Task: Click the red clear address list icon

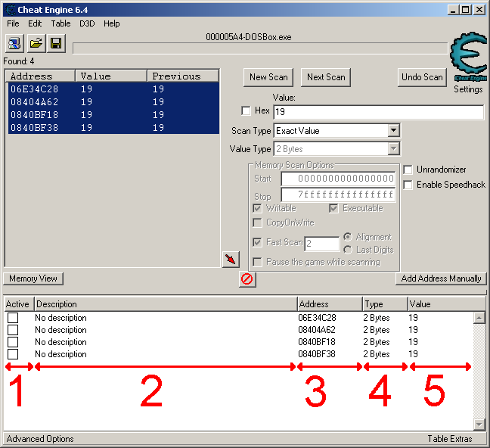Action: [x=247, y=278]
